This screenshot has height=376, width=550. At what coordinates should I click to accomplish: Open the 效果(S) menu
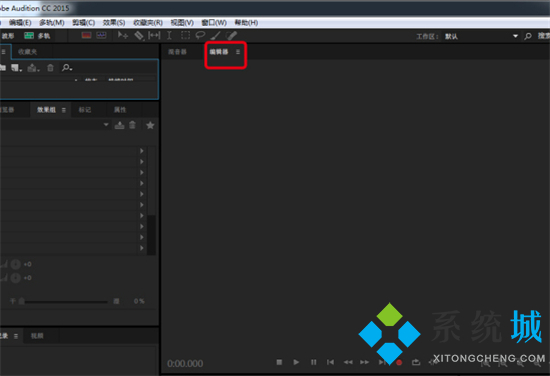coord(114,23)
